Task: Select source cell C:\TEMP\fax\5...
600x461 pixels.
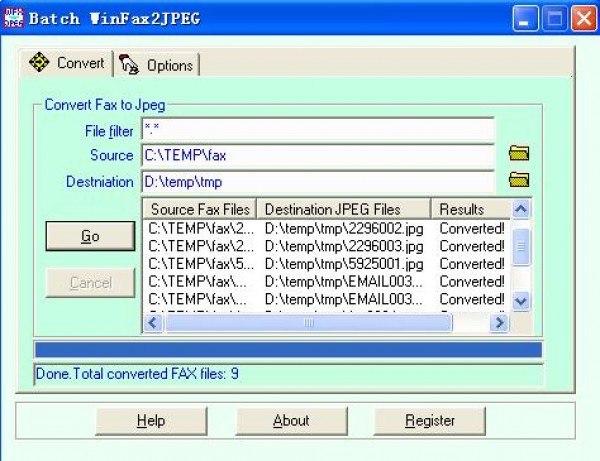Action: (x=201, y=264)
